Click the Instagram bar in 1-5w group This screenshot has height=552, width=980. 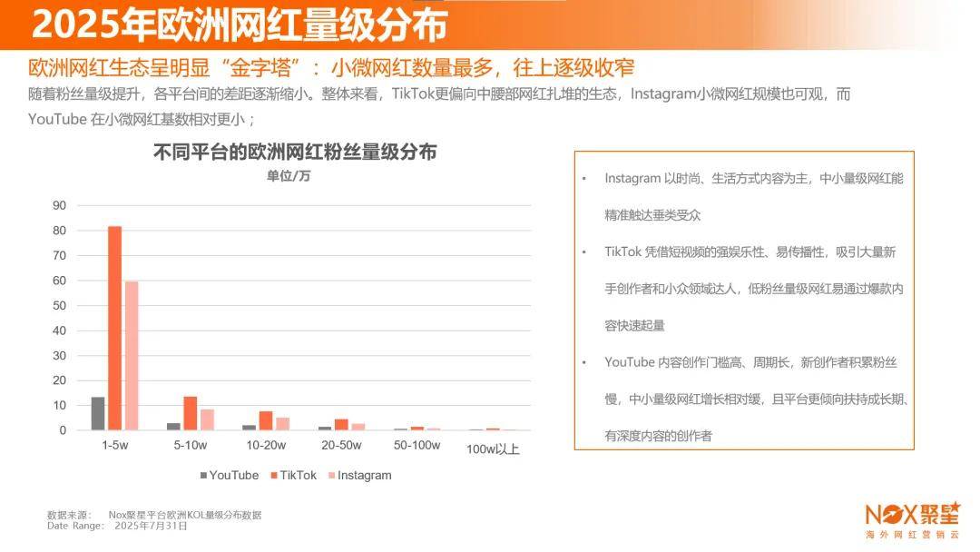132,355
